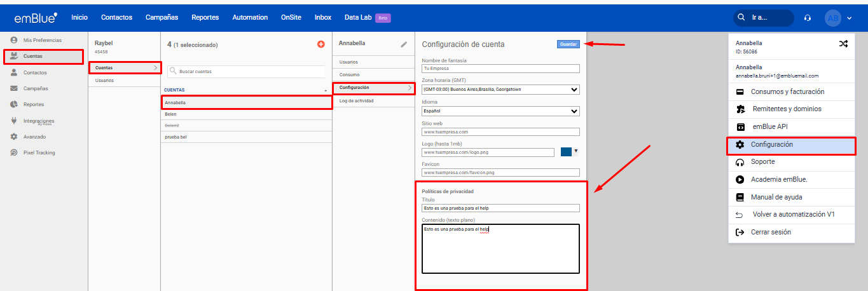Image resolution: width=868 pixels, height=291 pixels.
Task: Click the headset support icon in top bar
Action: coord(808,18)
